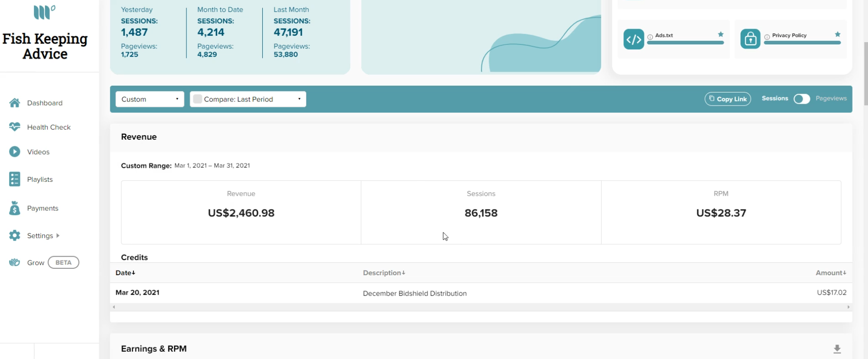Click the page vertical scrollbar thumb
Viewport: 868px width, 359px height.
click(x=865, y=74)
